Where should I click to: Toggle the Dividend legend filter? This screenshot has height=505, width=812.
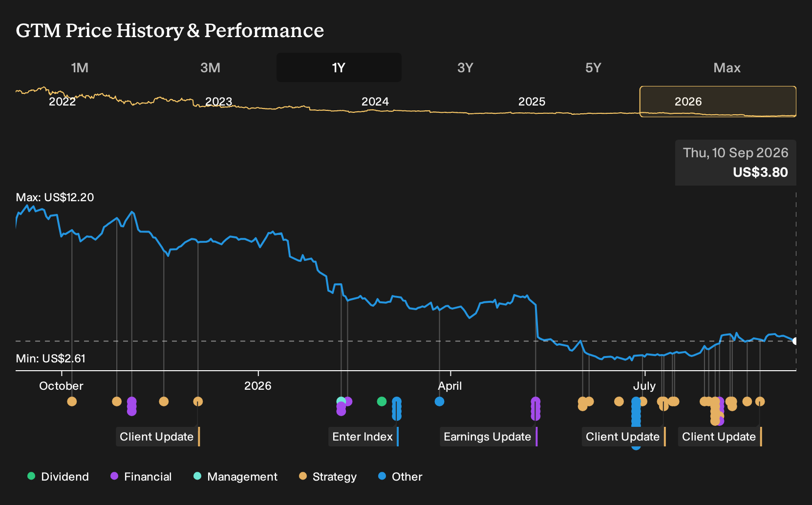(58, 477)
